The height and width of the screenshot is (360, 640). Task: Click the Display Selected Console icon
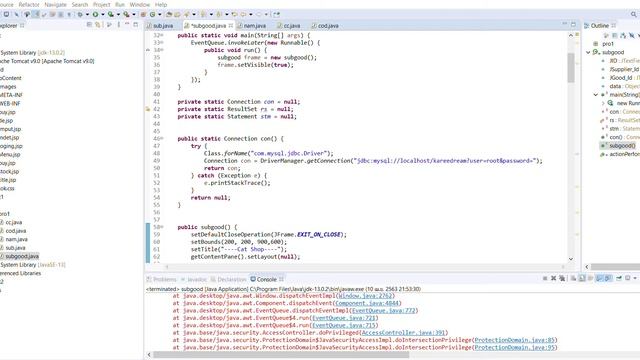click(x=628, y=278)
